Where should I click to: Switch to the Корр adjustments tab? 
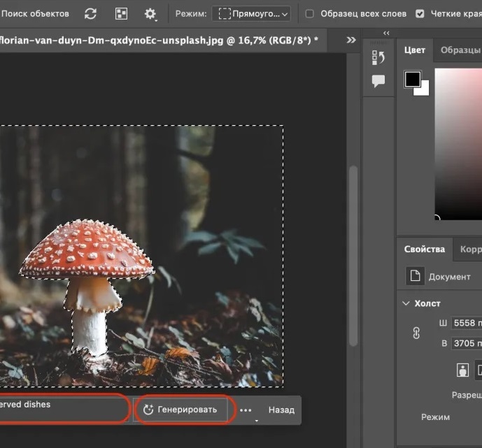pos(471,249)
